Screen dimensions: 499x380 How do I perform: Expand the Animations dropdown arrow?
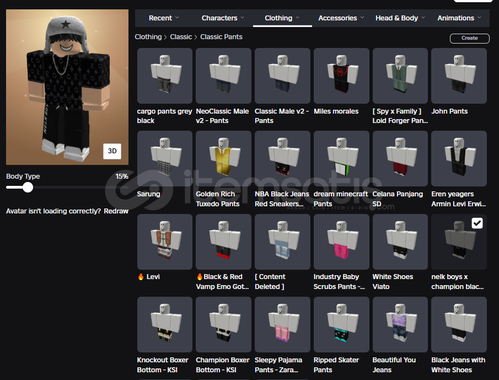click(x=479, y=18)
